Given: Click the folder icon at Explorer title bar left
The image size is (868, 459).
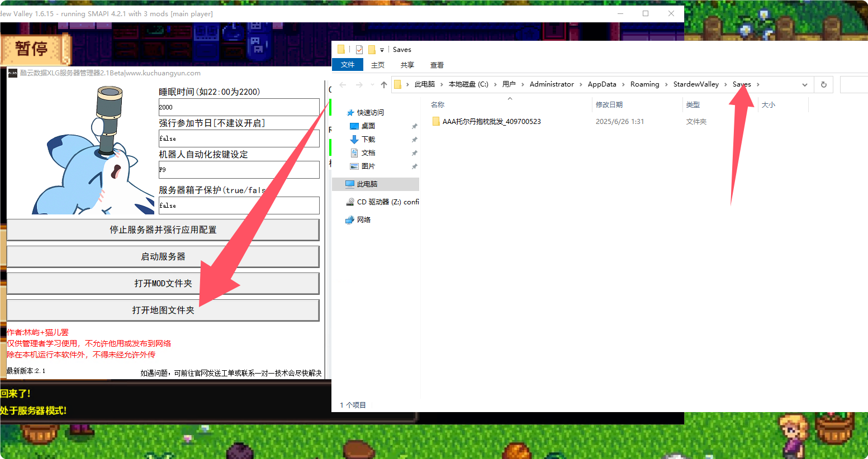Looking at the screenshot, I should [x=341, y=49].
